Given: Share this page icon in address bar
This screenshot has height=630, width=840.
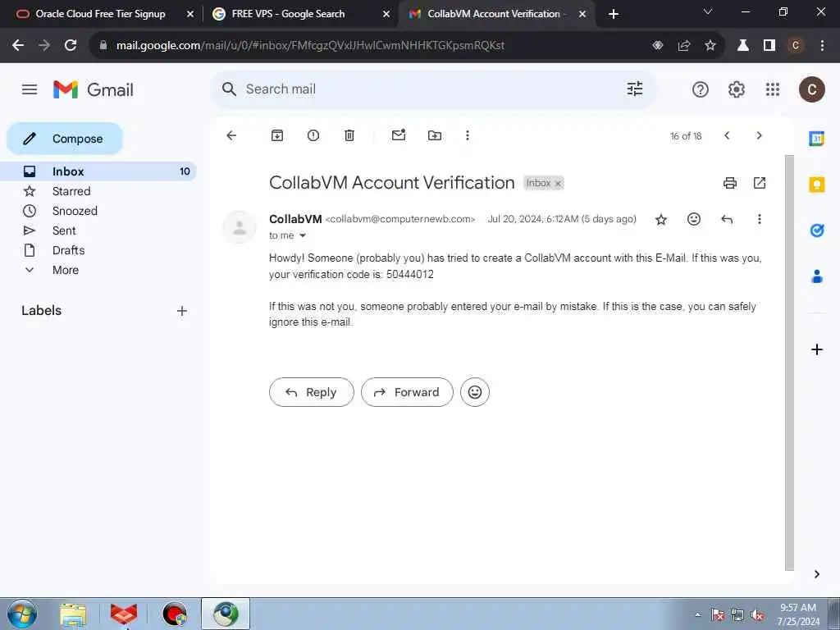Looking at the screenshot, I should click(x=683, y=46).
